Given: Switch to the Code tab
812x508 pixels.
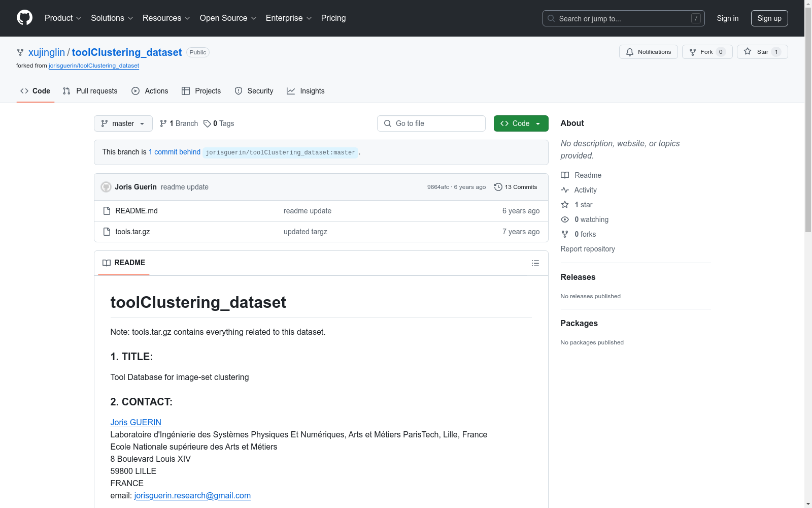Looking at the screenshot, I should point(36,91).
